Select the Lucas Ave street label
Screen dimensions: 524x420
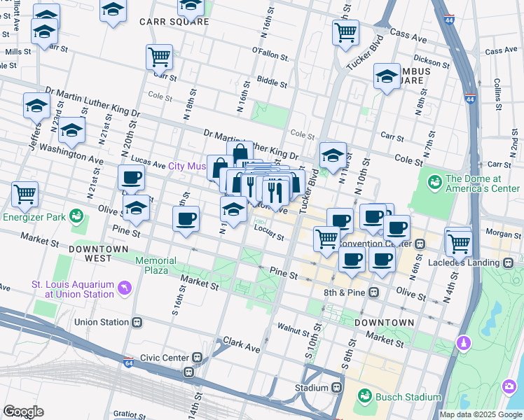[148, 162]
